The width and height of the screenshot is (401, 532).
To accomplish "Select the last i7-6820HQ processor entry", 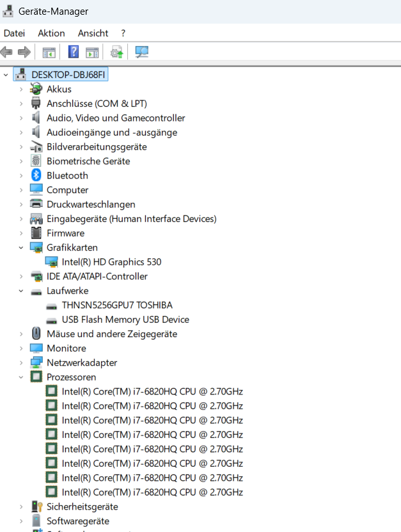I will coord(152,492).
